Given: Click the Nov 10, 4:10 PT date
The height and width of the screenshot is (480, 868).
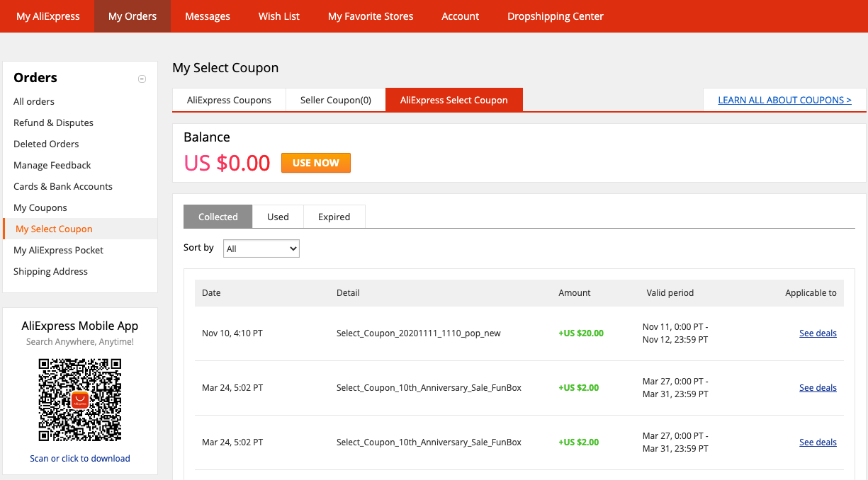Looking at the screenshot, I should (x=232, y=333).
